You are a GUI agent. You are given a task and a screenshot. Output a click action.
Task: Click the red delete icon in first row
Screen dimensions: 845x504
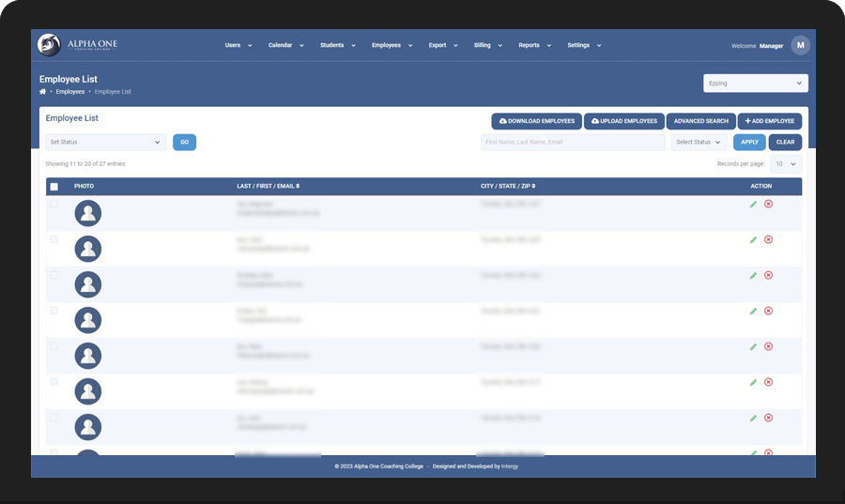[x=768, y=204]
